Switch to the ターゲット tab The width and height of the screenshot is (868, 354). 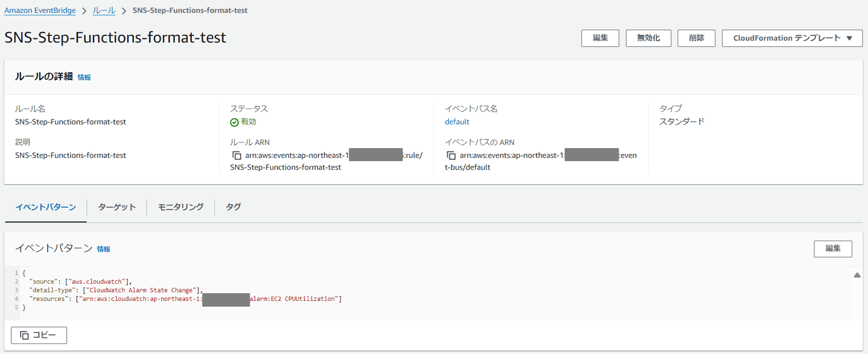(117, 207)
